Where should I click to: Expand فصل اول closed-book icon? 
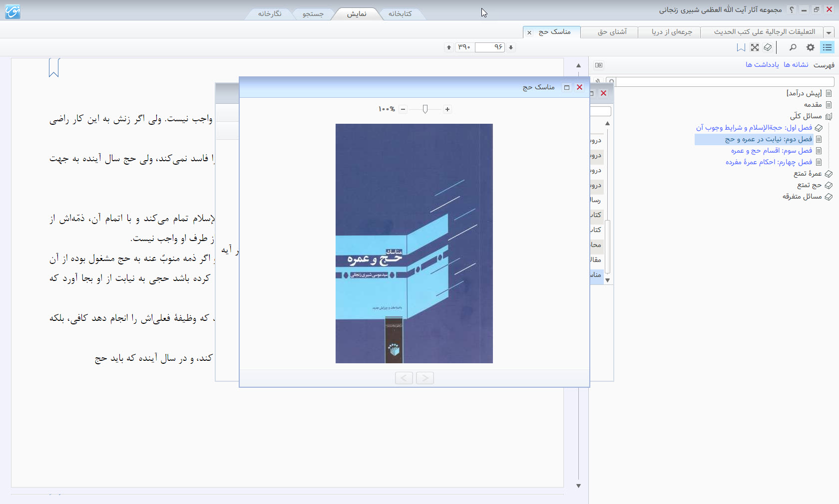click(x=819, y=128)
